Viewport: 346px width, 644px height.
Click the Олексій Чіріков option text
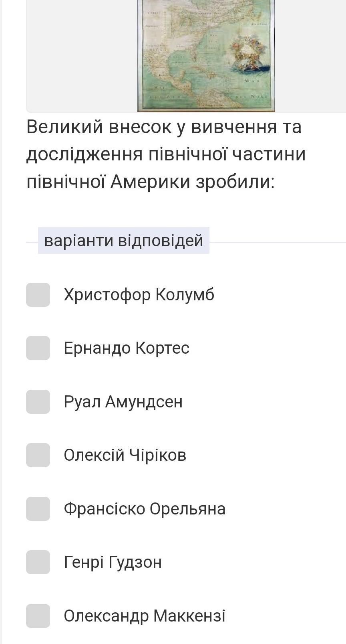click(x=125, y=455)
